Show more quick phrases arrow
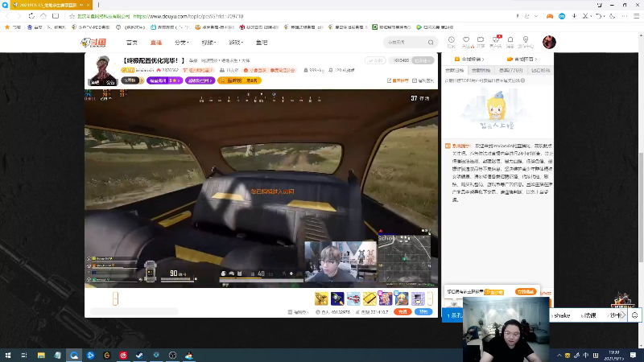 click(623, 315)
